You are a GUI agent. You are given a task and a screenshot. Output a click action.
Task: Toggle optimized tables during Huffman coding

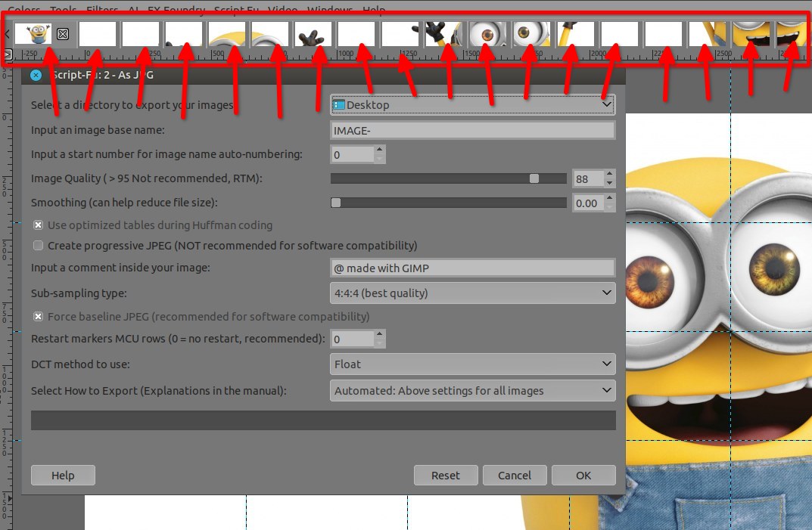38,225
